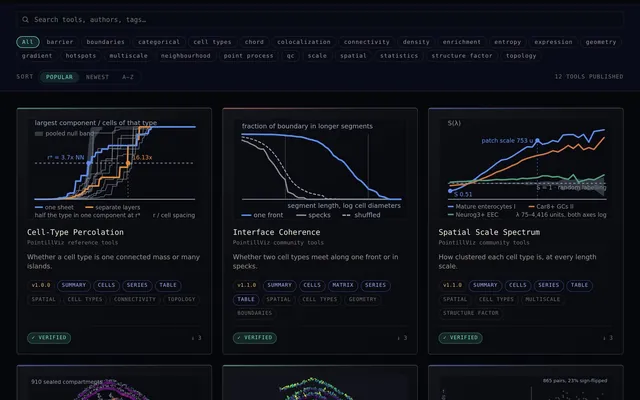The image size is (640, 400).
Task: Click VERIFIED badge on Interface Coherence card
Action: tap(255, 338)
